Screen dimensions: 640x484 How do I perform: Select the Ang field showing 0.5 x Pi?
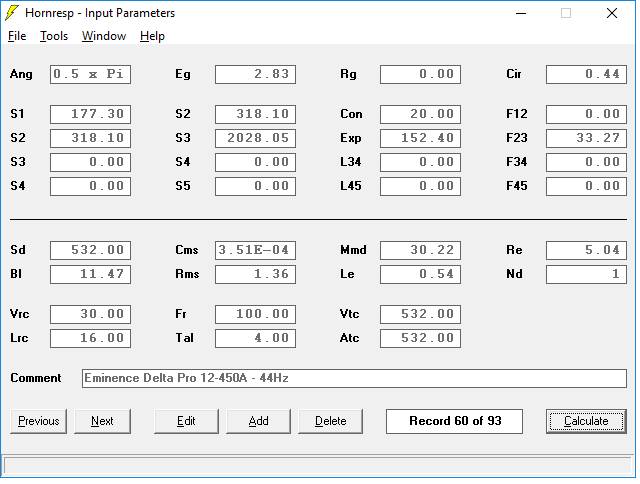(x=90, y=74)
